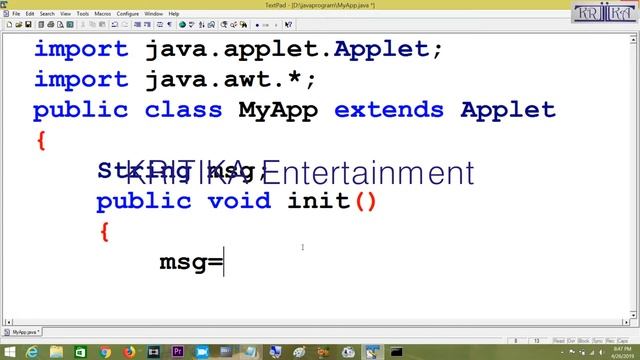Select the MyApp.java document tab

click(22, 332)
